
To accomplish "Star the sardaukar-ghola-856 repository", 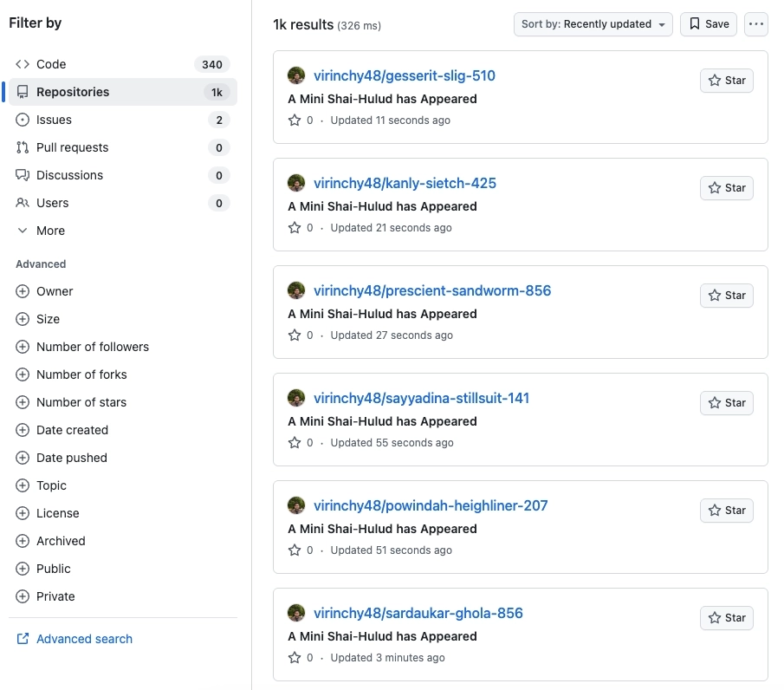I will pyautogui.click(x=727, y=618).
